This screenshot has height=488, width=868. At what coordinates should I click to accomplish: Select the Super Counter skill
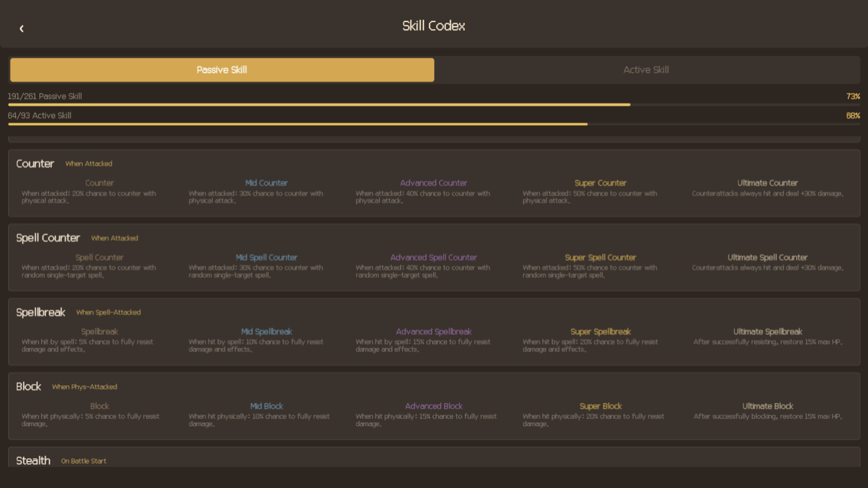tap(600, 183)
